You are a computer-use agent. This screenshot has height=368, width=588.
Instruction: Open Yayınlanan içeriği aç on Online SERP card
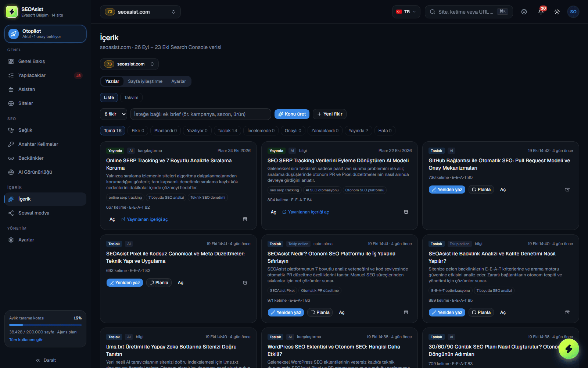pos(144,219)
